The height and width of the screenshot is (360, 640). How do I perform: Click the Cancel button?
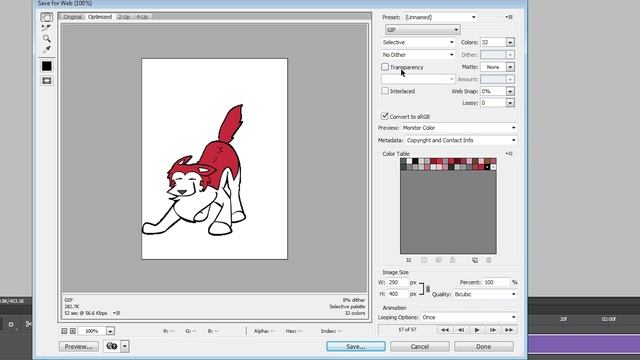click(x=420, y=346)
